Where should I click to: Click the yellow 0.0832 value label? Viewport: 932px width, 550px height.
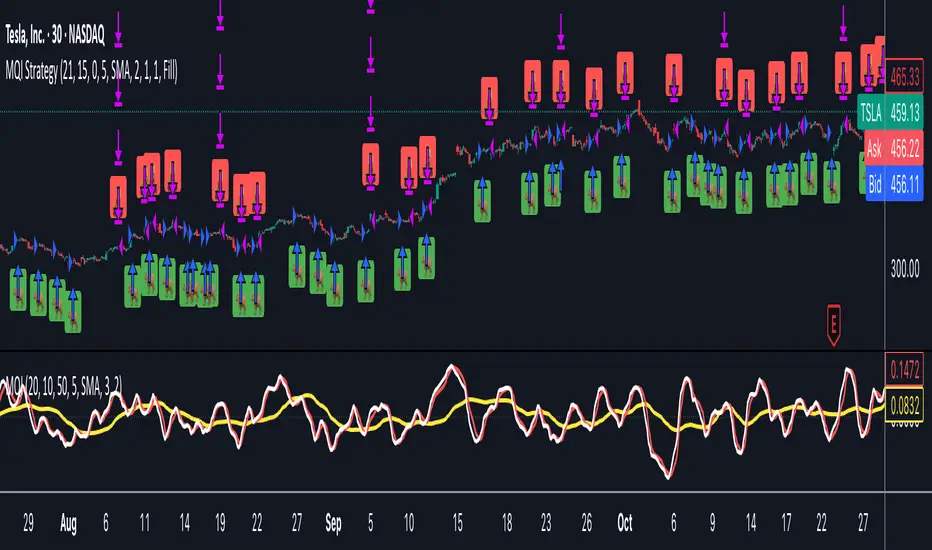coord(905,407)
